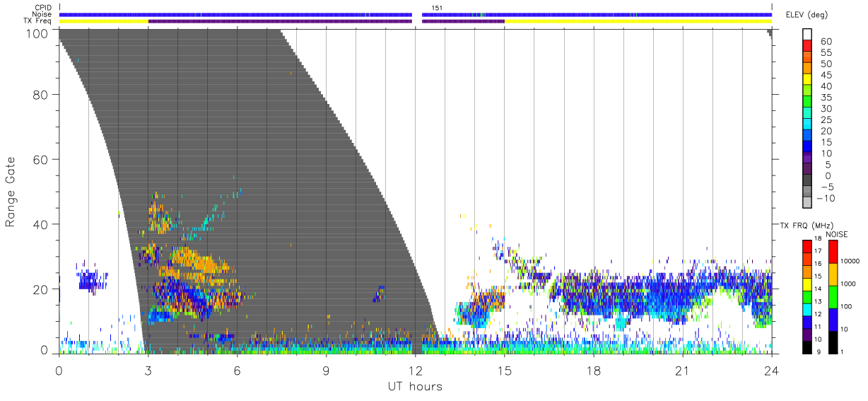This screenshot has width=868, height=401.
Task: Click the 18 tick on the UT hours axis
Action: (593, 369)
